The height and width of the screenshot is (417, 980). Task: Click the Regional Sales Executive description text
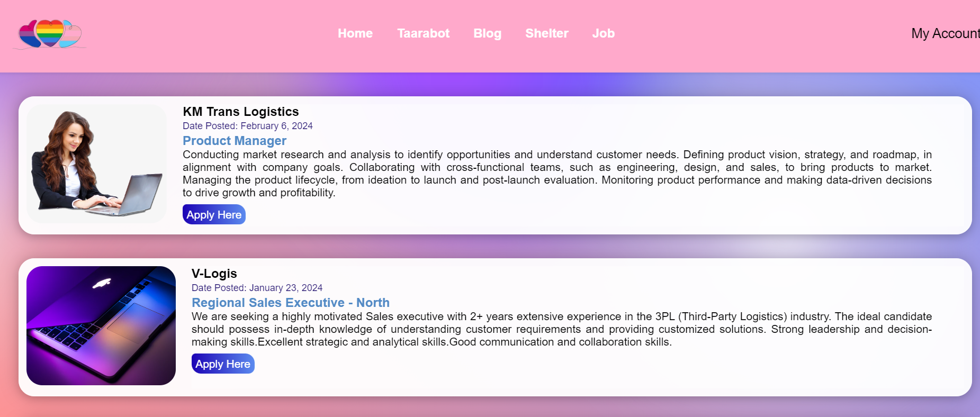pyautogui.click(x=561, y=329)
